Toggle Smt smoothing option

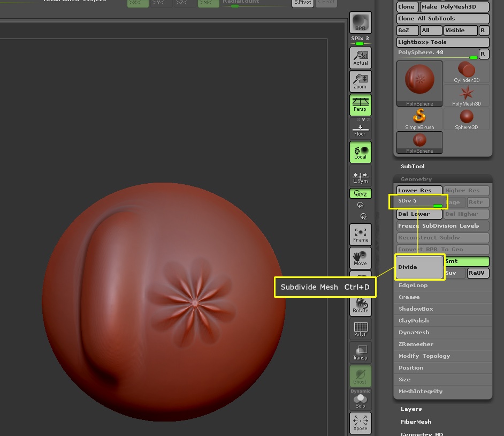467,261
